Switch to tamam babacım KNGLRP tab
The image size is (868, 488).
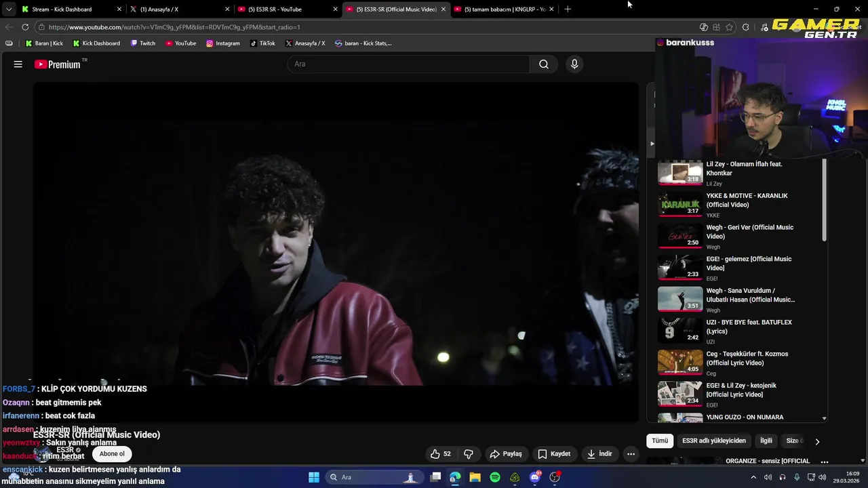(505, 9)
